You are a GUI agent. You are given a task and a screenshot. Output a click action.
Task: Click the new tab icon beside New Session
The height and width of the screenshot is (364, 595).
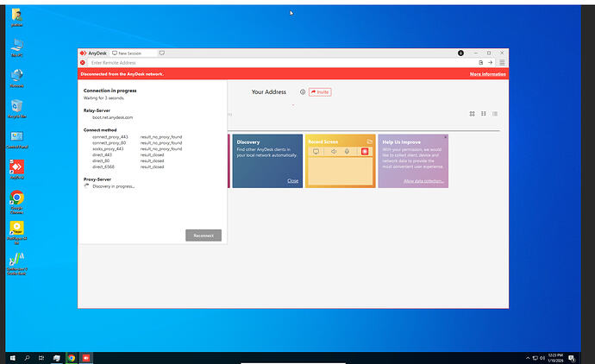pyautogui.click(x=162, y=53)
